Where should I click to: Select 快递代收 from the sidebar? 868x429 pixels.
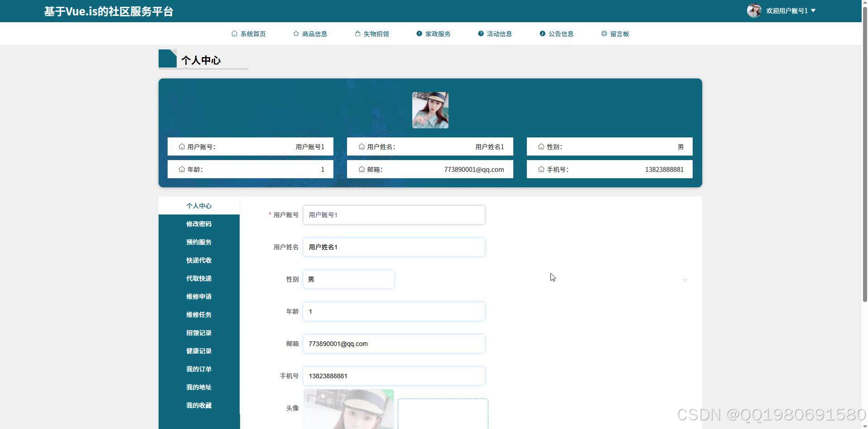tap(198, 260)
